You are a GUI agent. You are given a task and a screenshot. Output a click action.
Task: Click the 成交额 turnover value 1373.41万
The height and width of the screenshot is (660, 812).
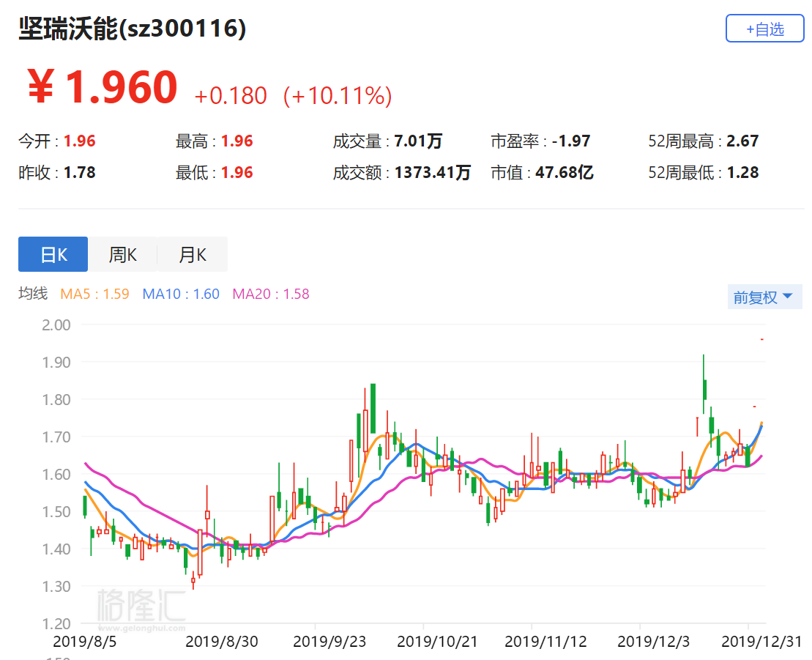[433, 173]
